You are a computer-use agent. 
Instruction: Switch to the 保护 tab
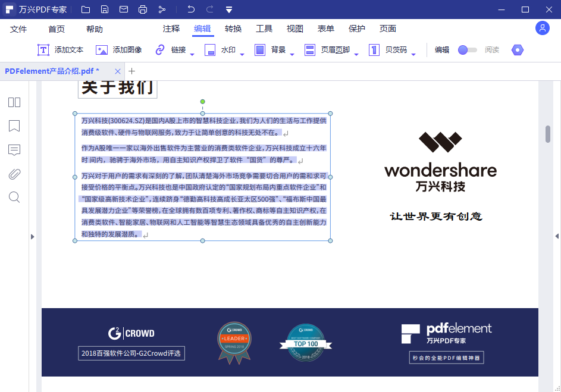point(357,29)
